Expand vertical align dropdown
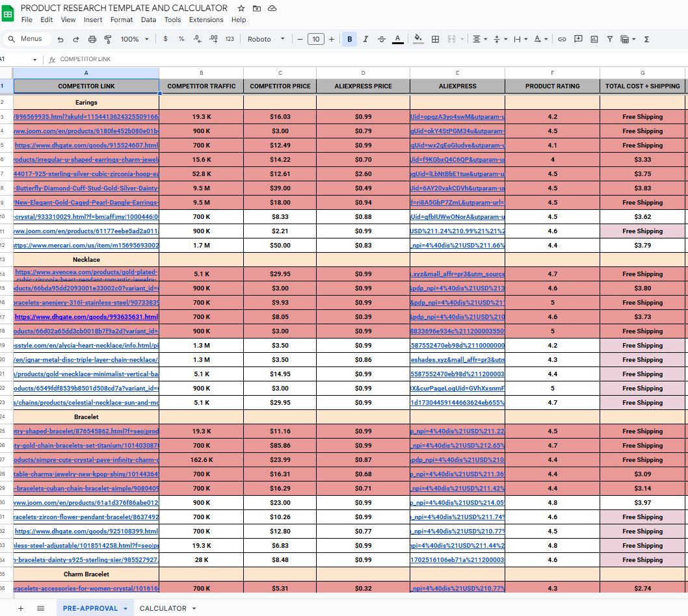 [505, 40]
